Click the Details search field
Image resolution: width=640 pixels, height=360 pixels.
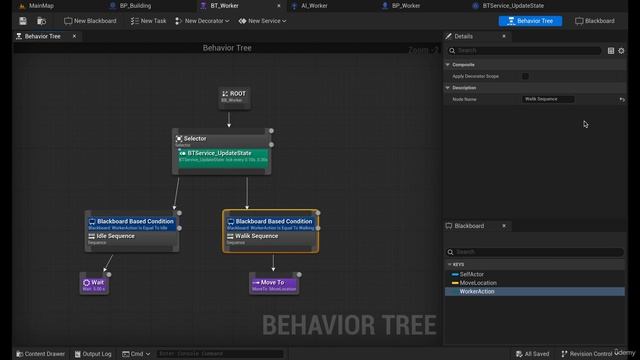click(524, 51)
